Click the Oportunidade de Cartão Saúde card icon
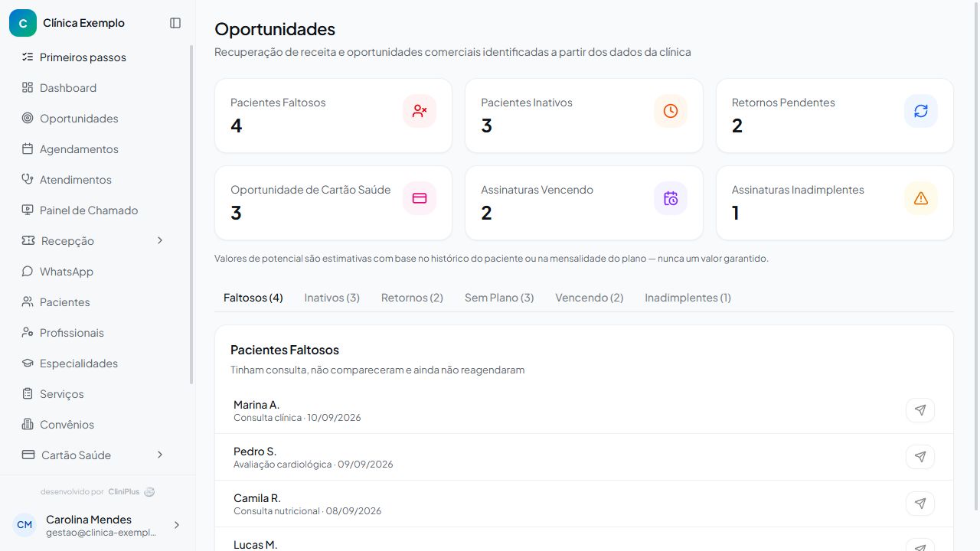This screenshot has height=551, width=980. pyautogui.click(x=420, y=198)
